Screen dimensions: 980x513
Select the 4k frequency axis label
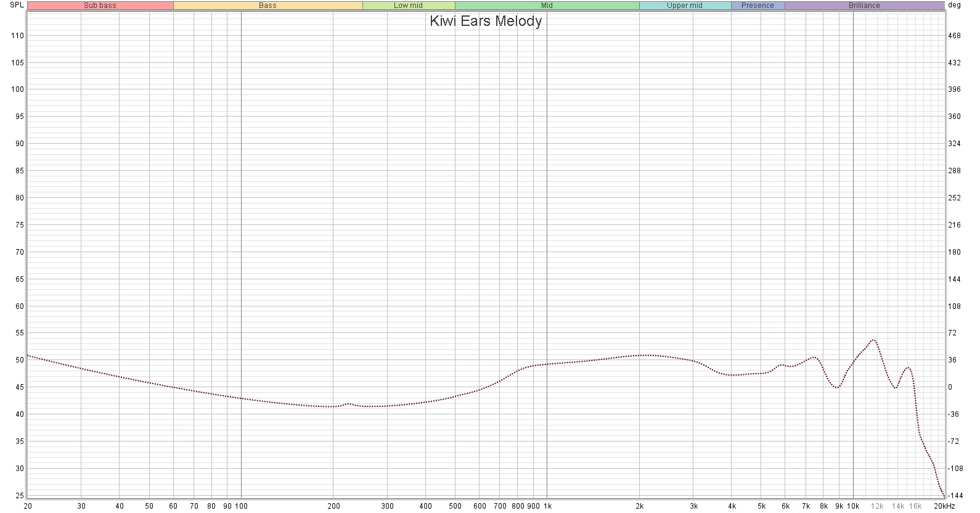tap(732, 506)
